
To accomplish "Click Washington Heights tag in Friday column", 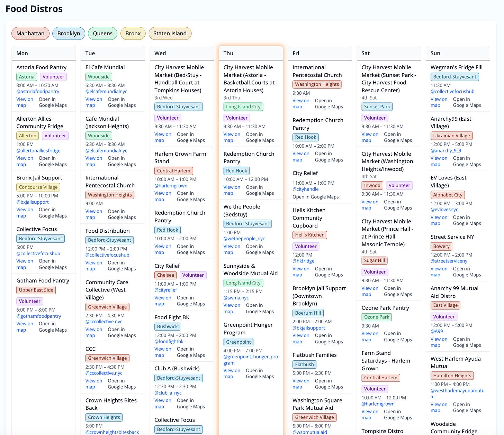I will point(317,84).
